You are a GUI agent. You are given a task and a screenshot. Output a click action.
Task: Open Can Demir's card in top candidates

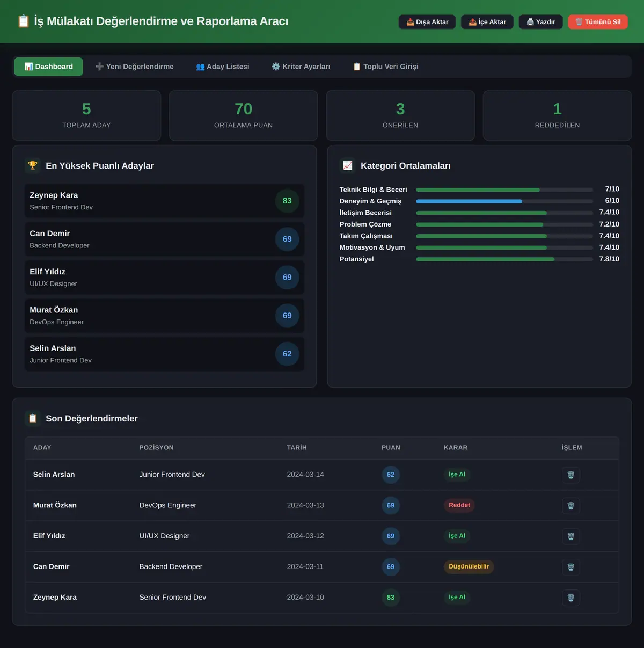click(x=165, y=239)
